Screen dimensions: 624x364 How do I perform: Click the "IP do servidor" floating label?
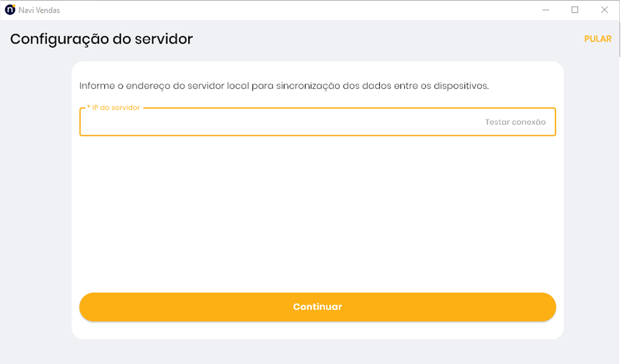point(116,108)
